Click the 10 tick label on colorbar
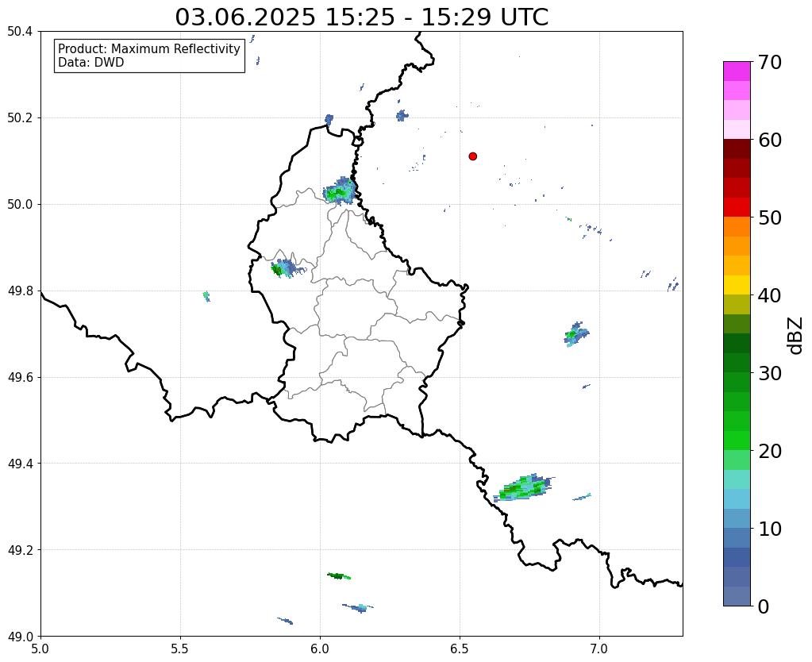Image resolution: width=812 pixels, height=662 pixels. coord(770,529)
